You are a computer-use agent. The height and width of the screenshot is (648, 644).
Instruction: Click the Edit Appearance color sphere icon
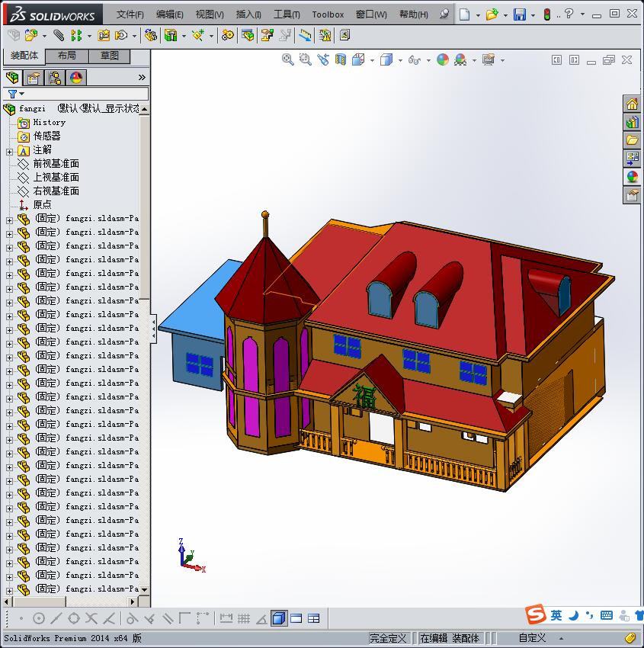[442, 59]
